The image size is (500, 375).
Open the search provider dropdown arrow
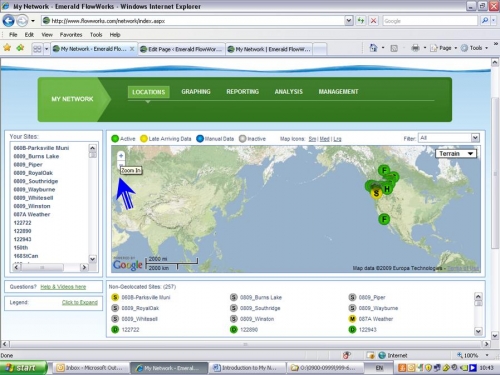[x=494, y=21]
